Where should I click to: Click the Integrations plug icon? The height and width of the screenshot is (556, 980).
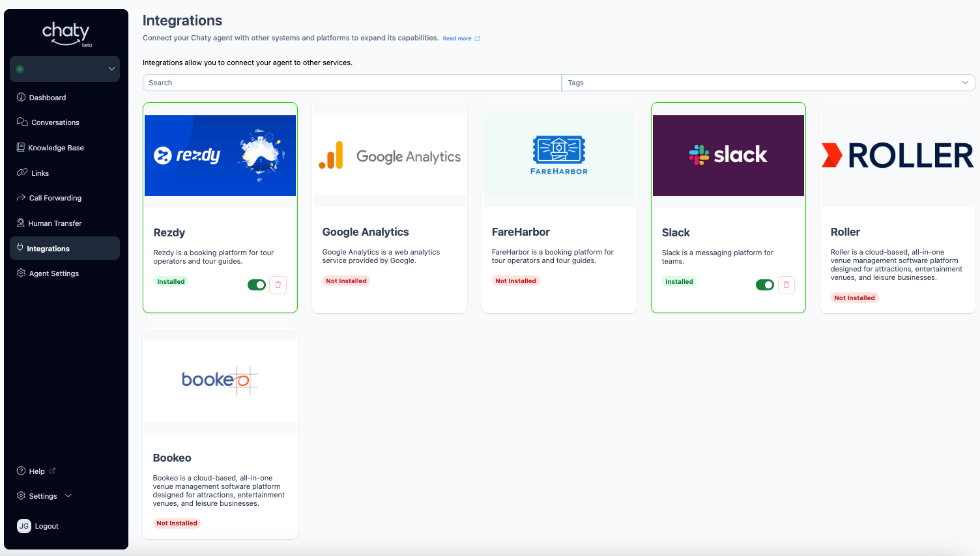pos(20,247)
